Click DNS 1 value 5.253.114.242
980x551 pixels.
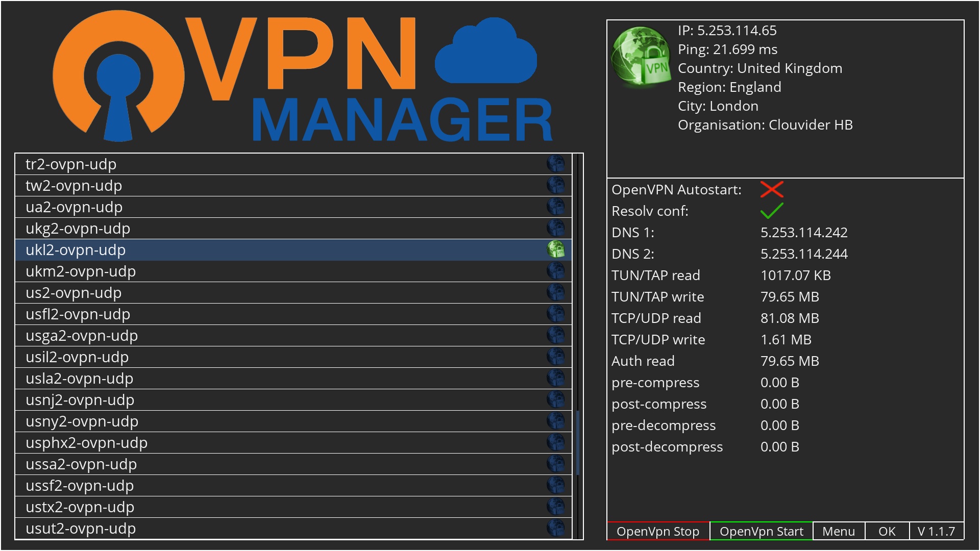coord(804,233)
